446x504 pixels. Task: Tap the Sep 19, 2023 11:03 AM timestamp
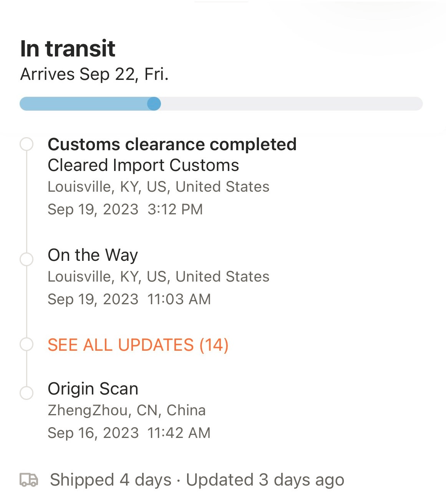[129, 299]
